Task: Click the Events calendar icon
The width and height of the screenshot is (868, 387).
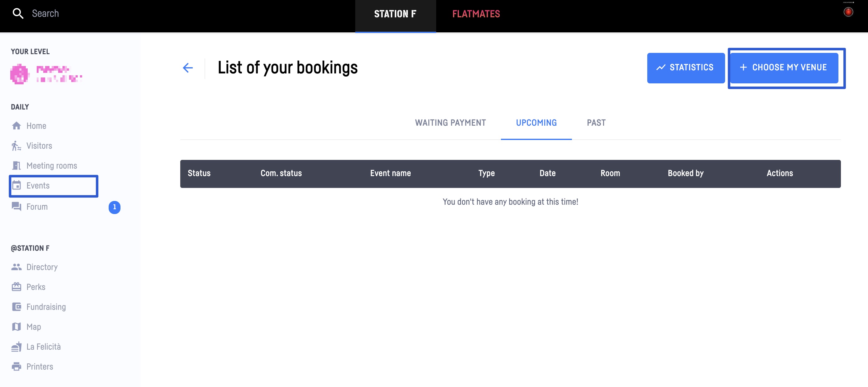Action: click(16, 185)
